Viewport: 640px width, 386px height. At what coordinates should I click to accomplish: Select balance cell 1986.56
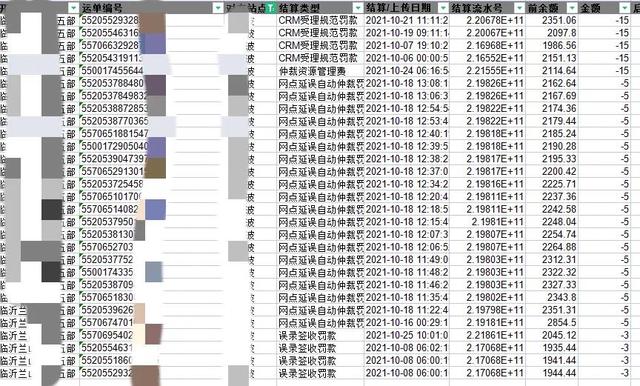click(x=552, y=46)
